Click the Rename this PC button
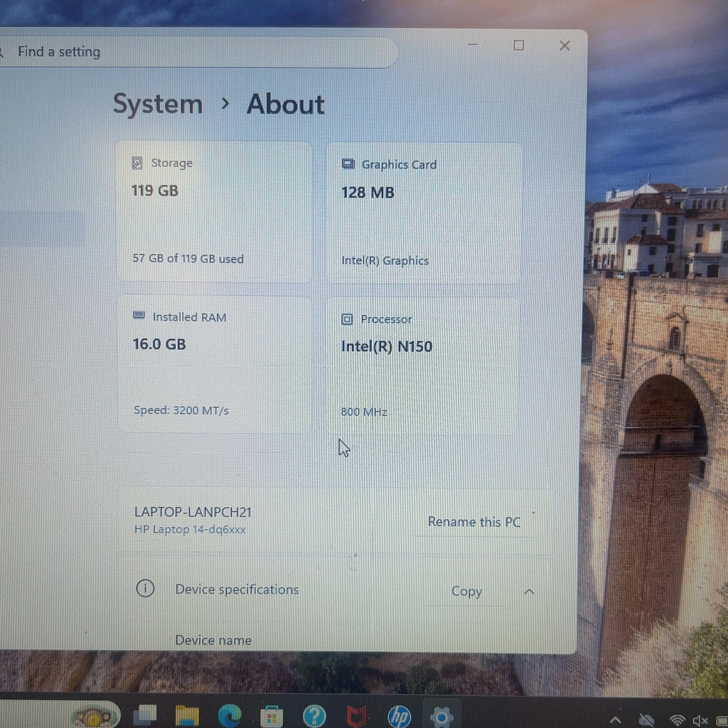The height and width of the screenshot is (728, 728). pos(474,522)
